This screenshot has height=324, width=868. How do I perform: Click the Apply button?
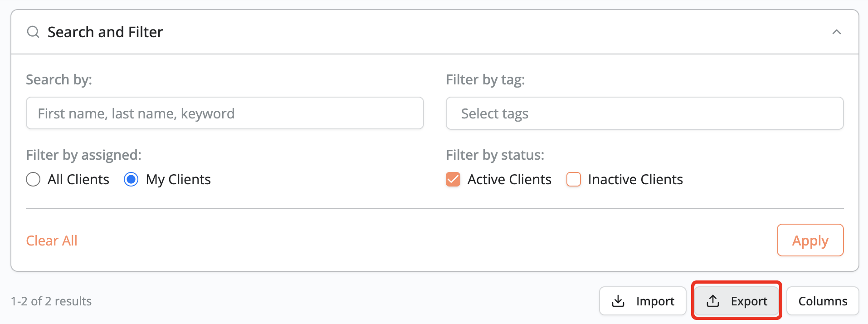pyautogui.click(x=810, y=240)
